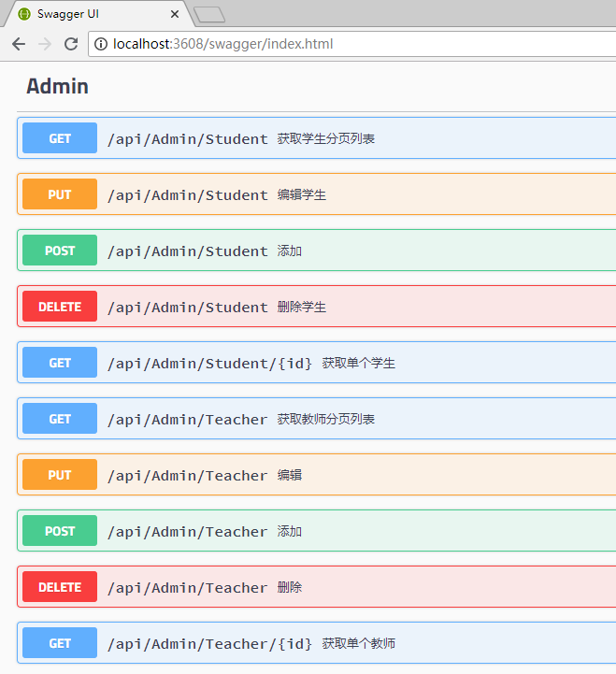Click POST badge for /api/Admin/Student
The height and width of the screenshot is (674, 616).
(x=60, y=251)
